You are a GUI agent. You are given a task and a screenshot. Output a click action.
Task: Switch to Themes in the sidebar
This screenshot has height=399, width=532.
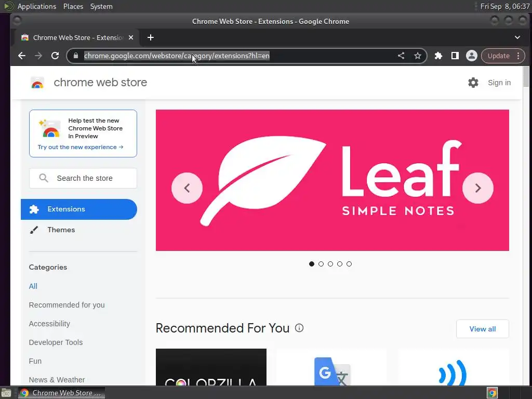point(79,230)
